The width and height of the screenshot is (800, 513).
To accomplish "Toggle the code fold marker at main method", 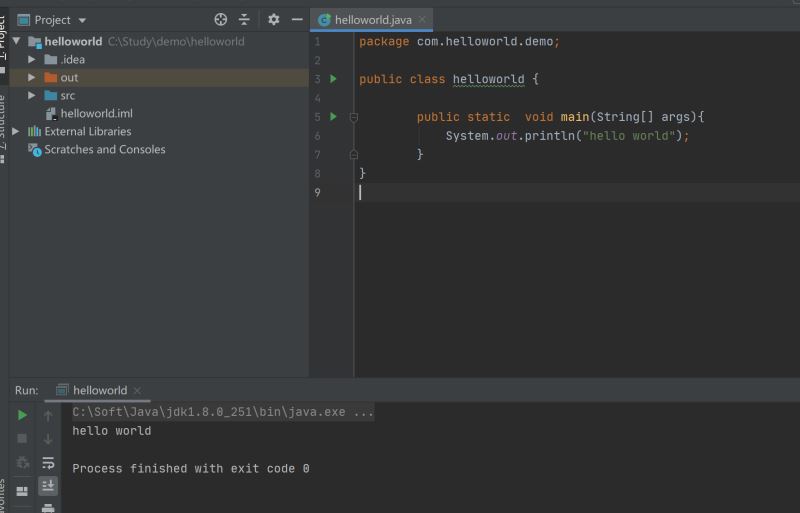I will click(354, 117).
